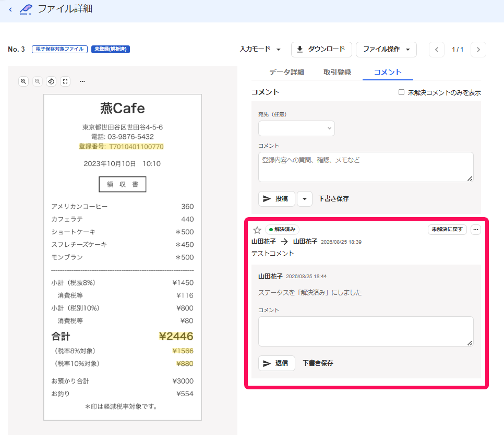
Task: Click the 未解決に戻す button
Action: [447, 230]
